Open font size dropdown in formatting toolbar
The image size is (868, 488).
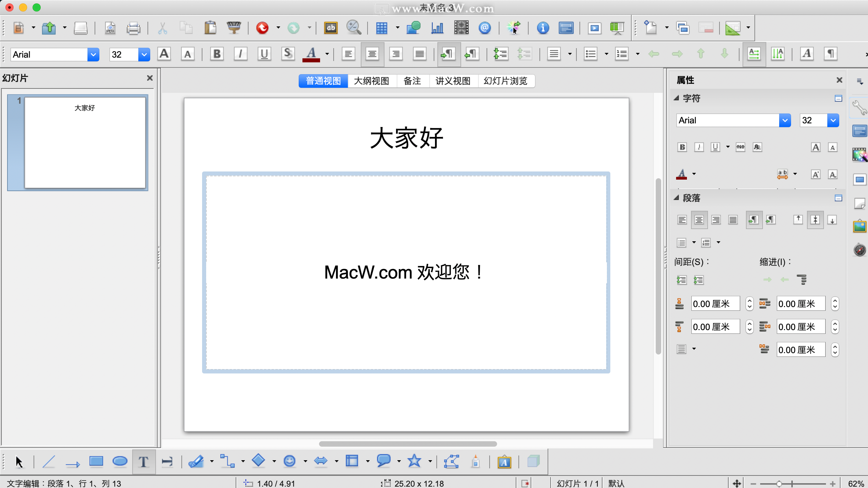tap(144, 54)
